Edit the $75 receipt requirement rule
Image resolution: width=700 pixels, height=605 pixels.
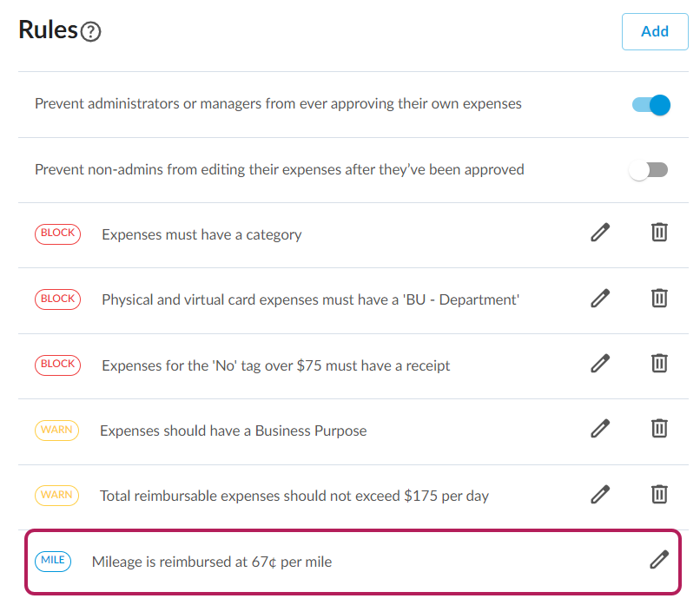coord(600,364)
